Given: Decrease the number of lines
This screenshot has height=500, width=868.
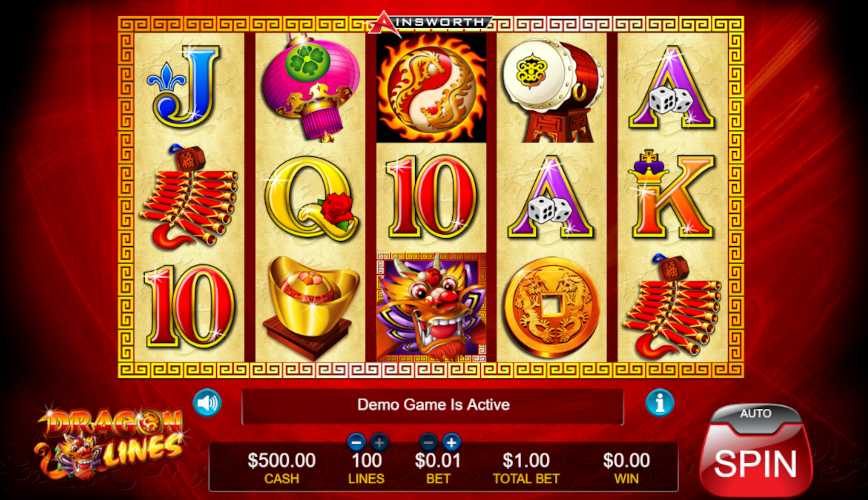Looking at the screenshot, I should coord(356,442).
